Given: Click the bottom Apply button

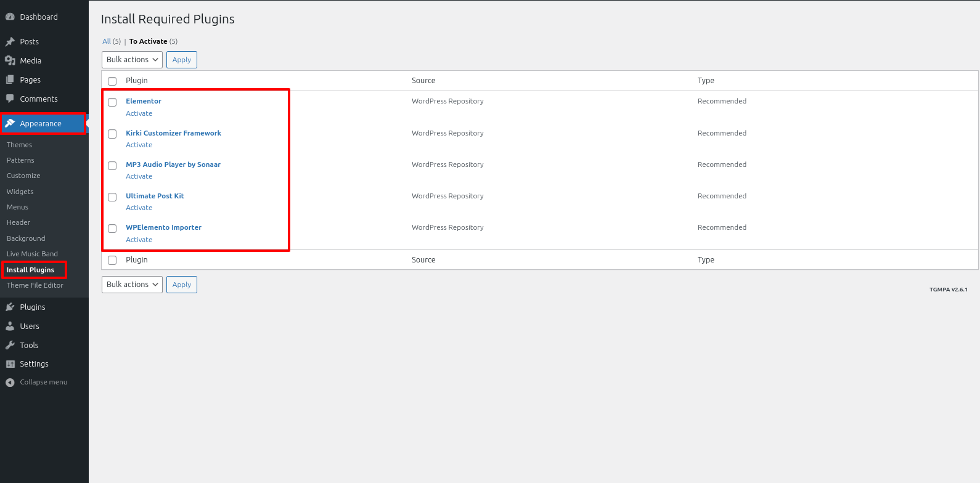Looking at the screenshot, I should click(x=182, y=285).
